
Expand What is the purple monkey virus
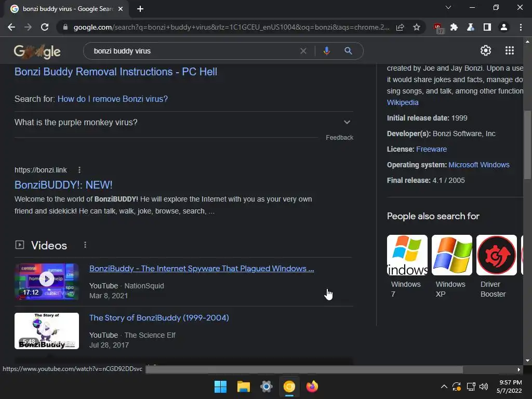coord(182,122)
